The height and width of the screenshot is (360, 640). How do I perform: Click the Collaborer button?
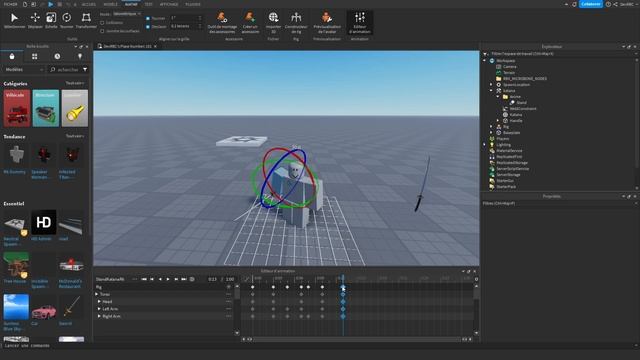591,4
